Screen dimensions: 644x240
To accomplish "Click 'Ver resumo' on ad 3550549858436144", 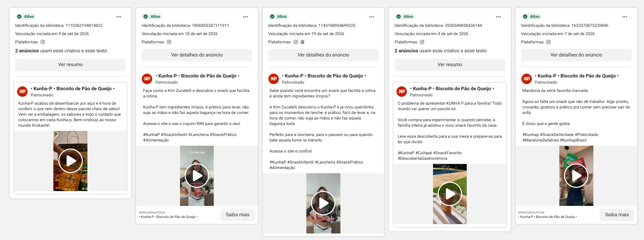I will tap(450, 65).
